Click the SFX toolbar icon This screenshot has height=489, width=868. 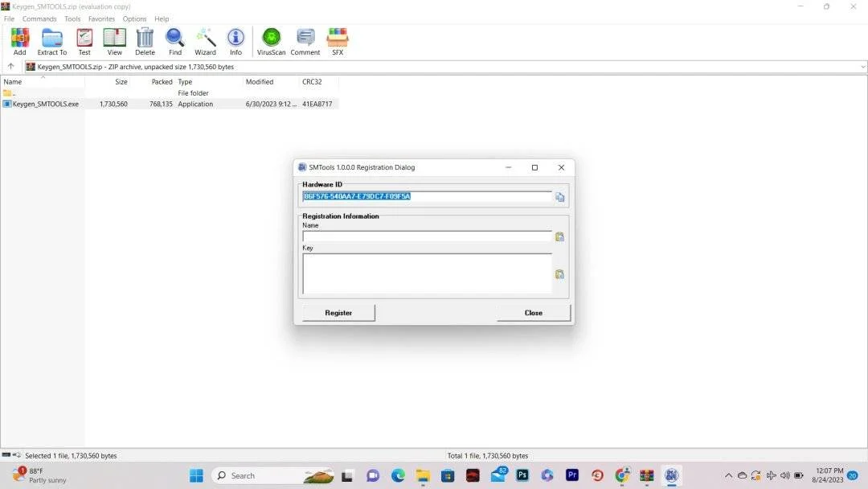[x=338, y=42]
